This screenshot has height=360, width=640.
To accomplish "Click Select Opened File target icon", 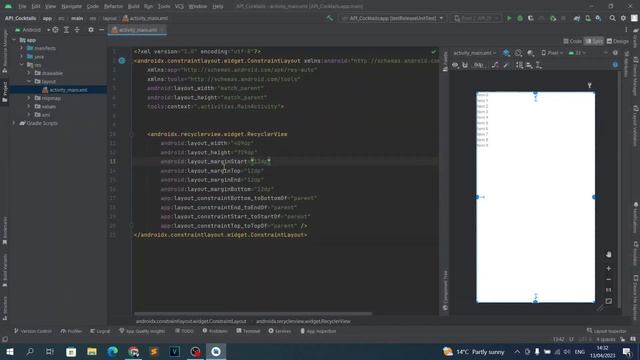I will click(55, 30).
